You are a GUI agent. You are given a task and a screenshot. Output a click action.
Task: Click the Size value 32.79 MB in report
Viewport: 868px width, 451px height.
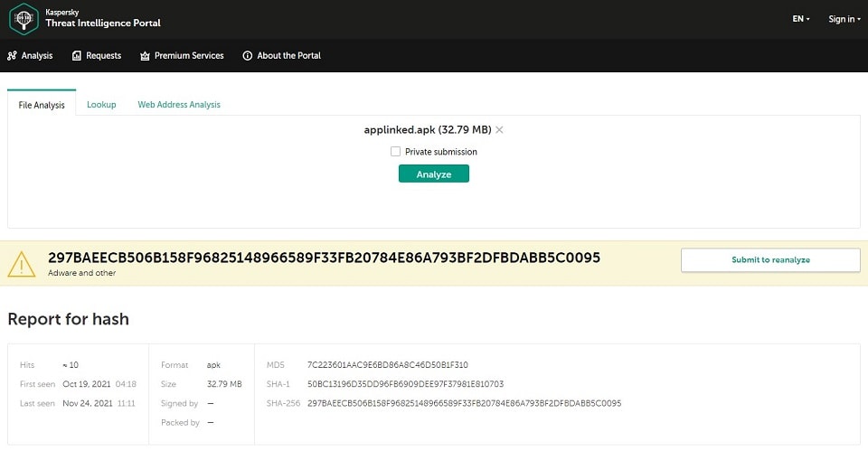pos(224,384)
